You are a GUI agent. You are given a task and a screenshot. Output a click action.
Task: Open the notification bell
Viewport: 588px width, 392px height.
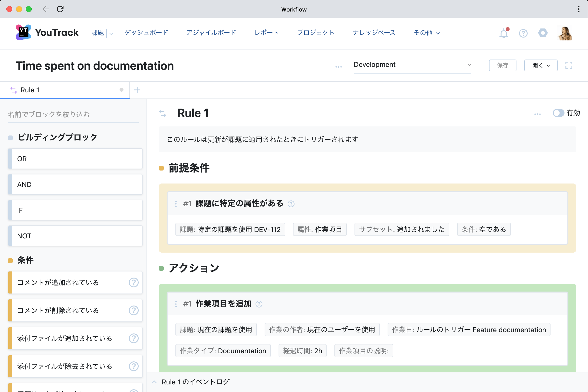(x=503, y=33)
